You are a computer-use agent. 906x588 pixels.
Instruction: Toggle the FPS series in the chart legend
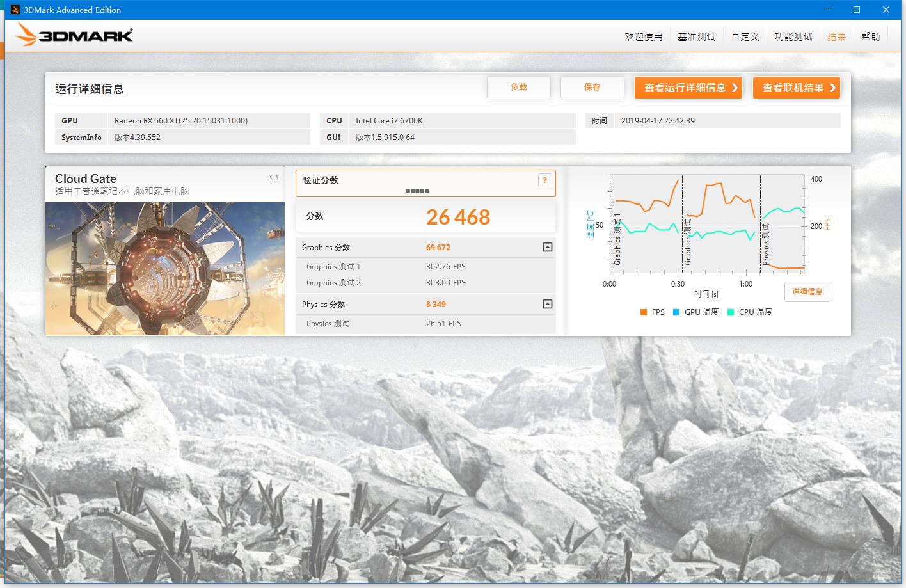coord(652,312)
